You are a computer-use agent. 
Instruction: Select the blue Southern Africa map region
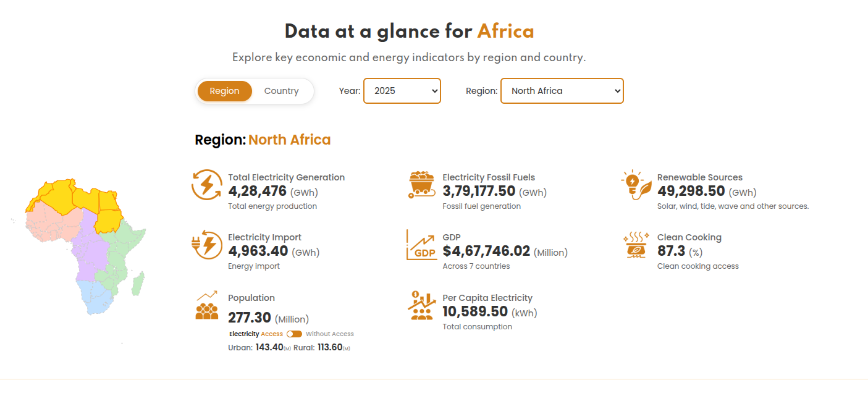(96, 297)
